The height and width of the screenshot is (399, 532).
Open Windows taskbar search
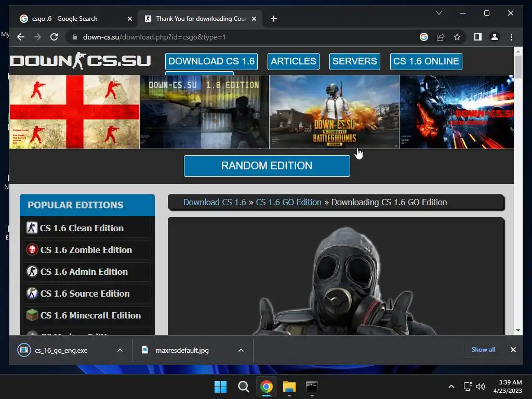click(x=243, y=387)
